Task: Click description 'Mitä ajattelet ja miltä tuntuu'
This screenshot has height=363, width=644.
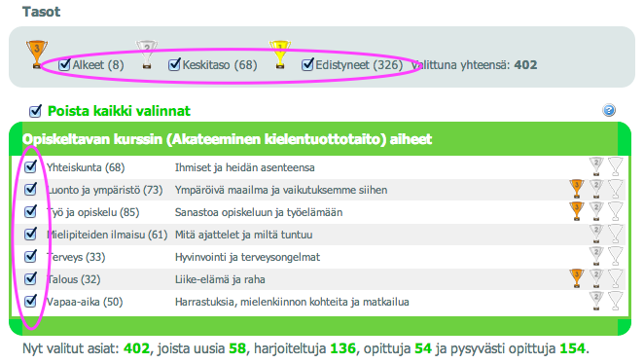Action: (243, 235)
